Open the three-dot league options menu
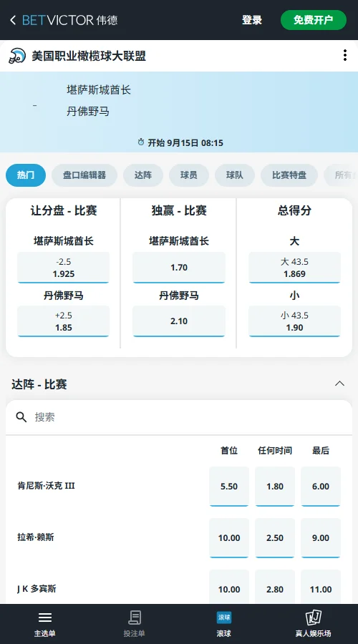 345,55
